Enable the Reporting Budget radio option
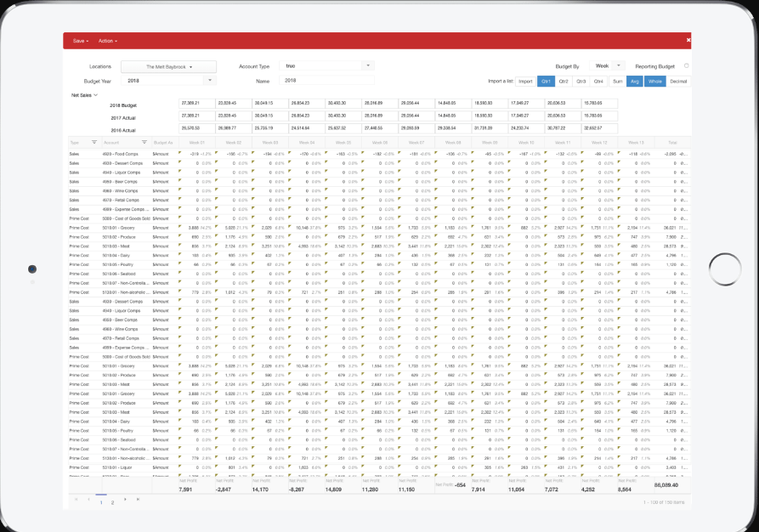 click(686, 65)
